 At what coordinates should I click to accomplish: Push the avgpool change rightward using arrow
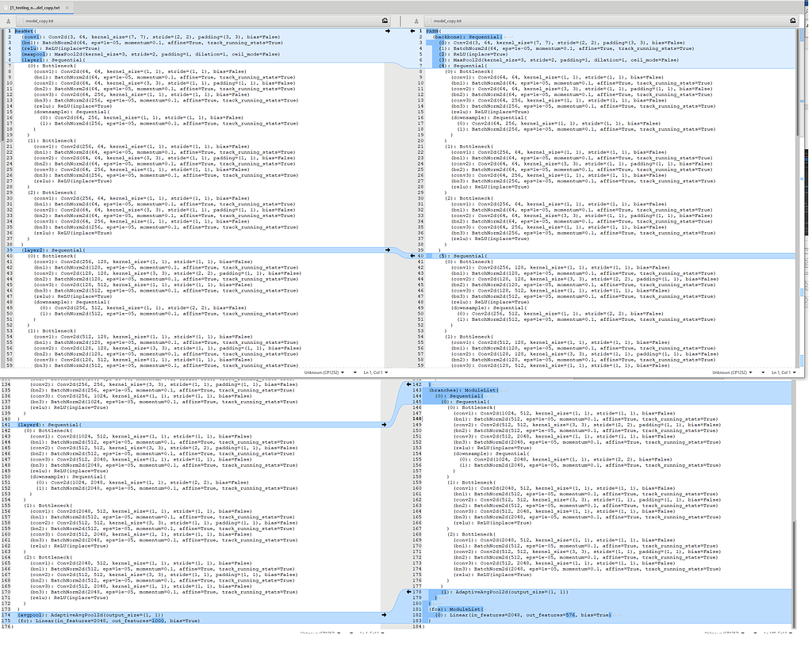coord(384,614)
